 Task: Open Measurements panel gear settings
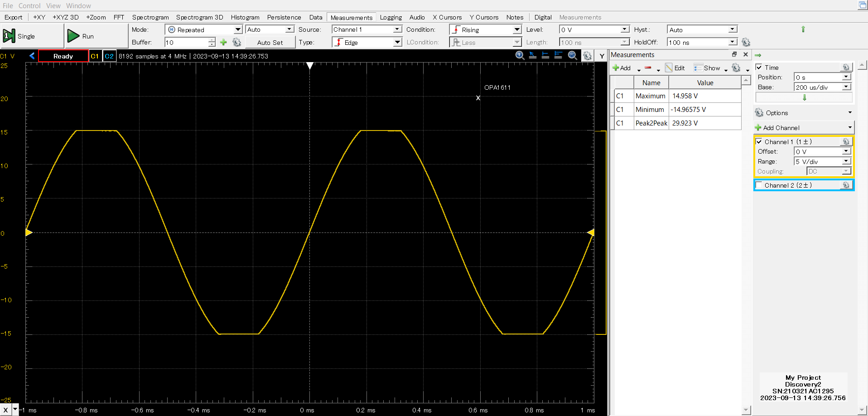[736, 68]
